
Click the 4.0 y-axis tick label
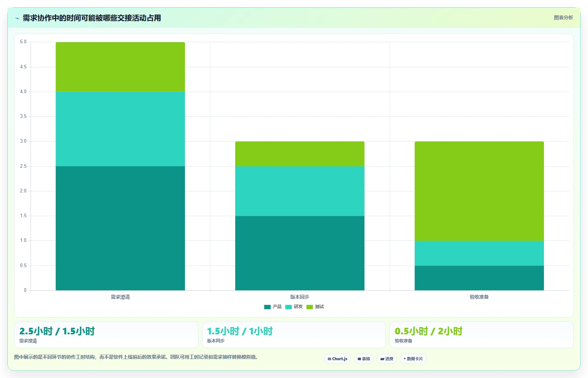23,92
